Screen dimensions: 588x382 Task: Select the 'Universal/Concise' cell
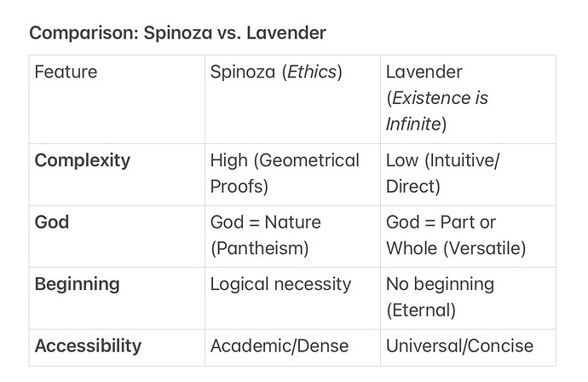tap(459, 346)
